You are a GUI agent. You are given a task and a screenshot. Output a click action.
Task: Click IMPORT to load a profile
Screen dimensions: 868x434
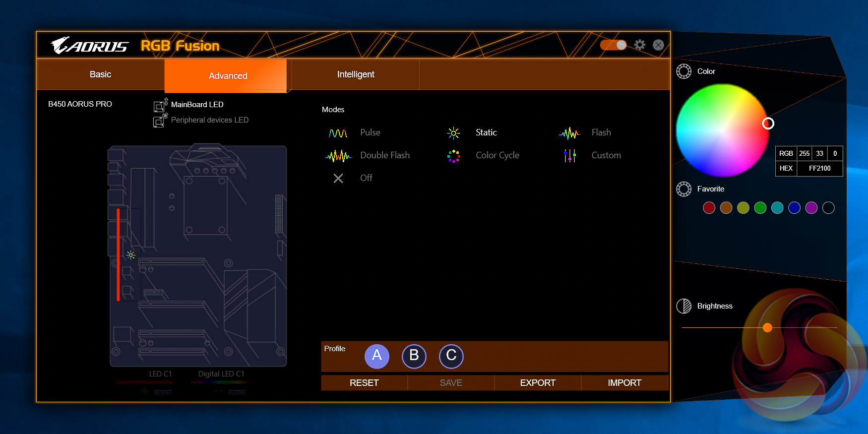(x=624, y=383)
